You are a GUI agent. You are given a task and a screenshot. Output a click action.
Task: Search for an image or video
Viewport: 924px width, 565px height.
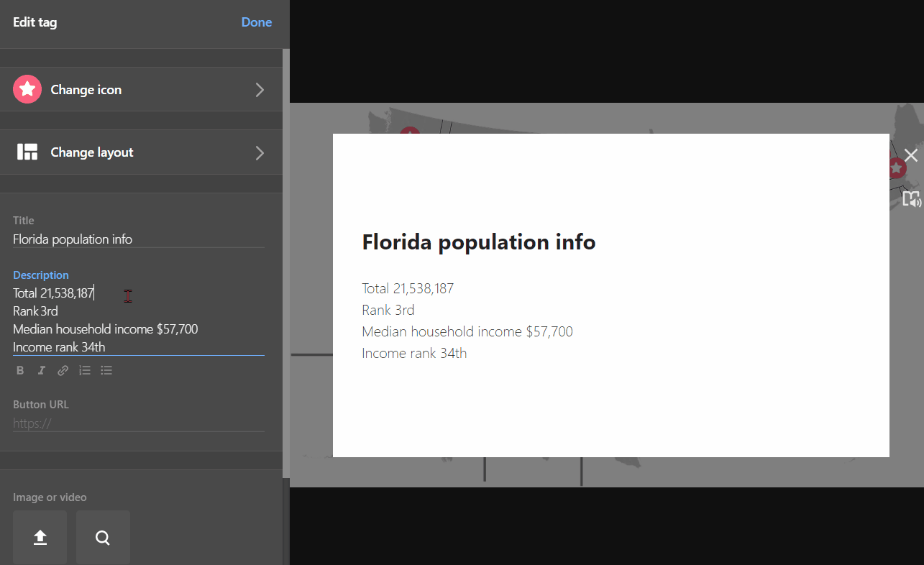pyautogui.click(x=103, y=538)
